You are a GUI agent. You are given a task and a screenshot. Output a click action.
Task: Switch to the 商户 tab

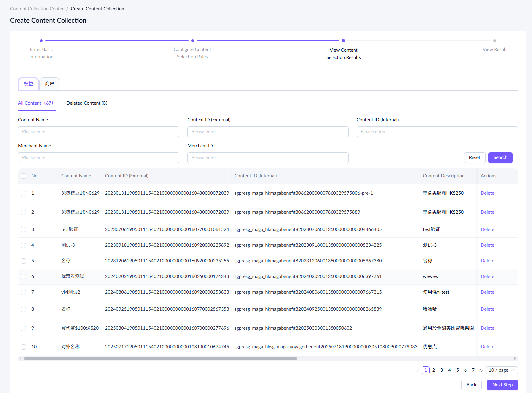pyautogui.click(x=50, y=84)
